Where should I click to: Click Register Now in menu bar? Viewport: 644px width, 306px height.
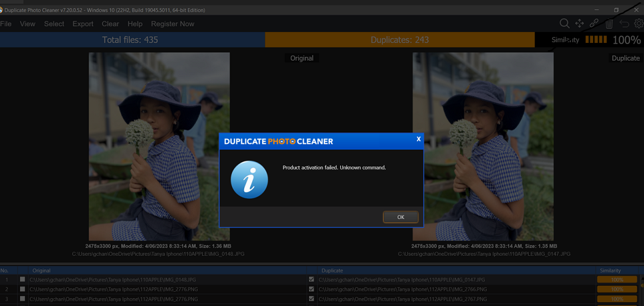(173, 24)
